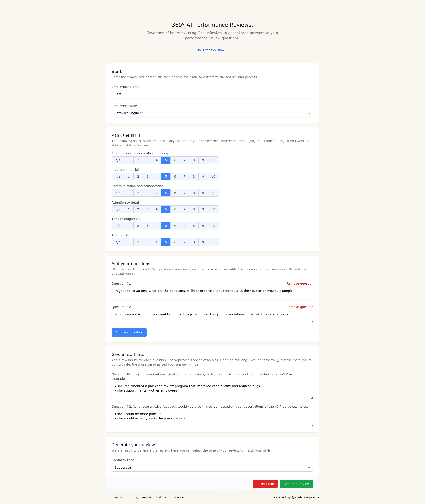Image resolution: width=425 pixels, height=504 pixels.
Task: Select n/a for Communication and collaboration
Action: 118,193
